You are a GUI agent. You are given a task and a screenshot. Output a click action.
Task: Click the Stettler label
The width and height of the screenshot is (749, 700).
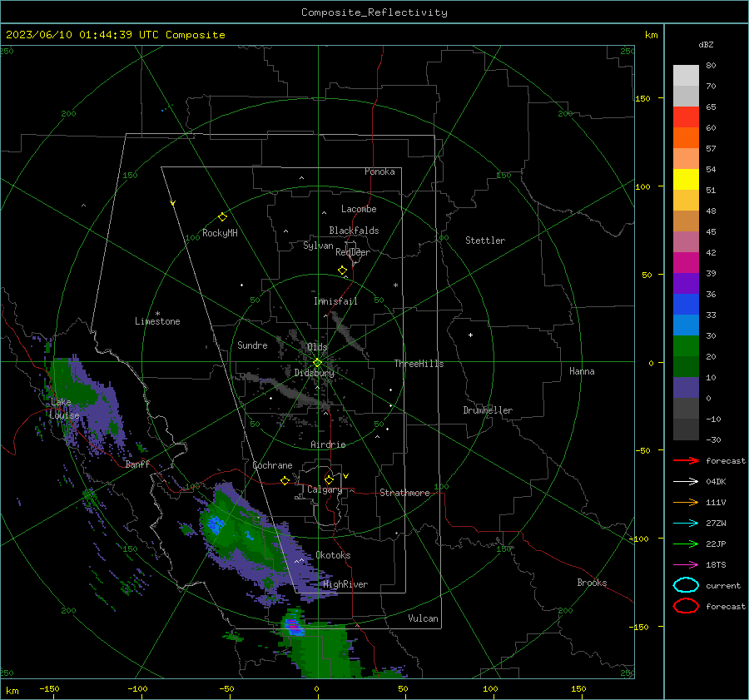[485, 241]
